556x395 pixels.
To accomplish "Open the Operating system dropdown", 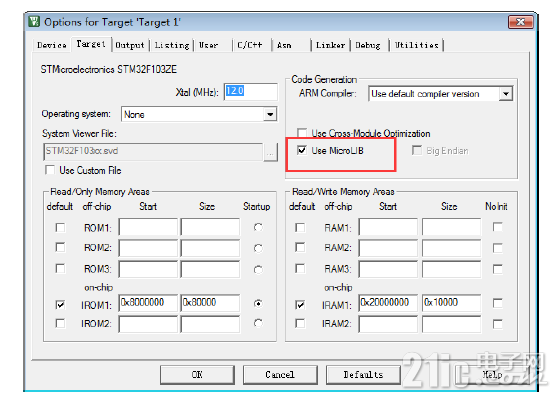I will pyautogui.click(x=270, y=115).
